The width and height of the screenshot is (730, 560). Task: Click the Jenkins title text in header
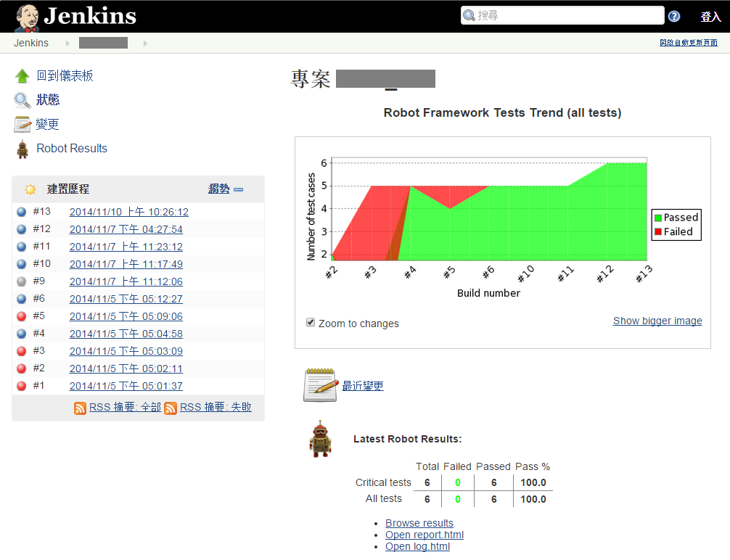(90, 16)
